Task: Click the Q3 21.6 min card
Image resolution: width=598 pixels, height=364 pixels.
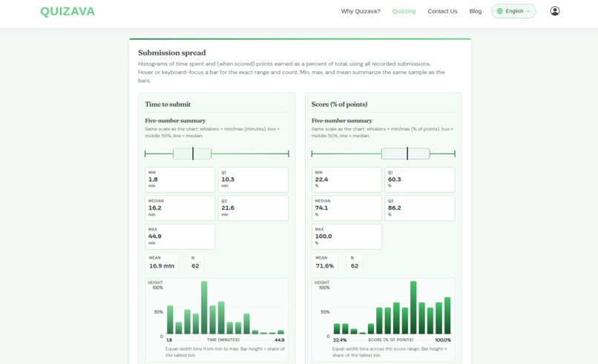Action: tap(253, 208)
